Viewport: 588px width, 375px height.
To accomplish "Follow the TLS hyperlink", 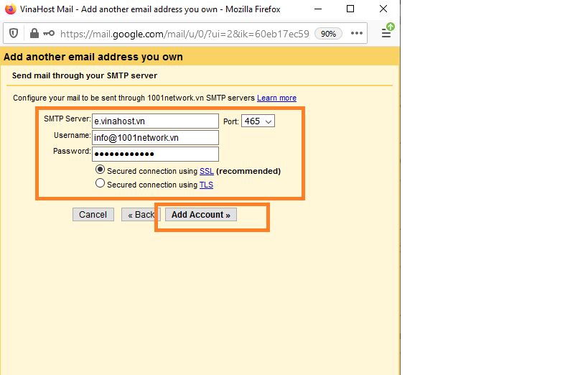I will coord(206,185).
